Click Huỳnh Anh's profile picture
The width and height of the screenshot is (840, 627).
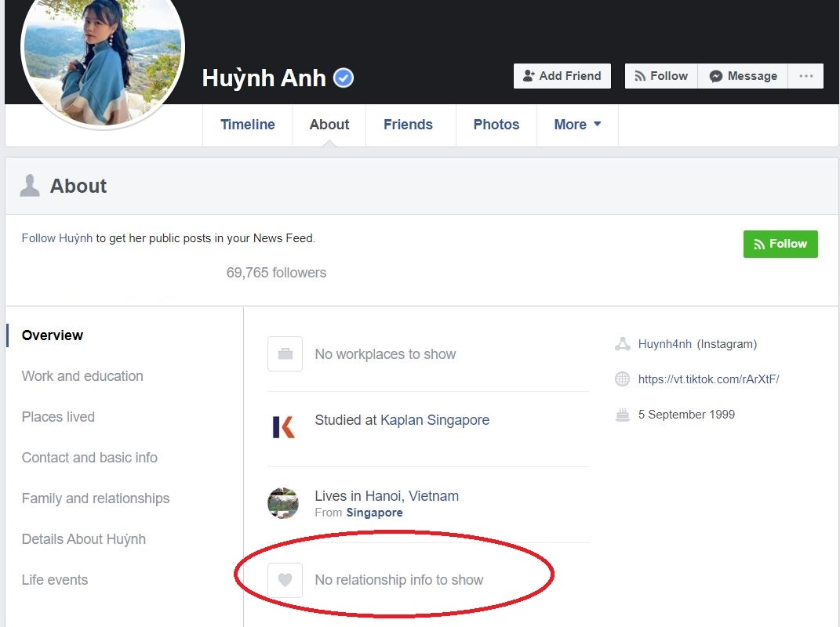coord(104,61)
